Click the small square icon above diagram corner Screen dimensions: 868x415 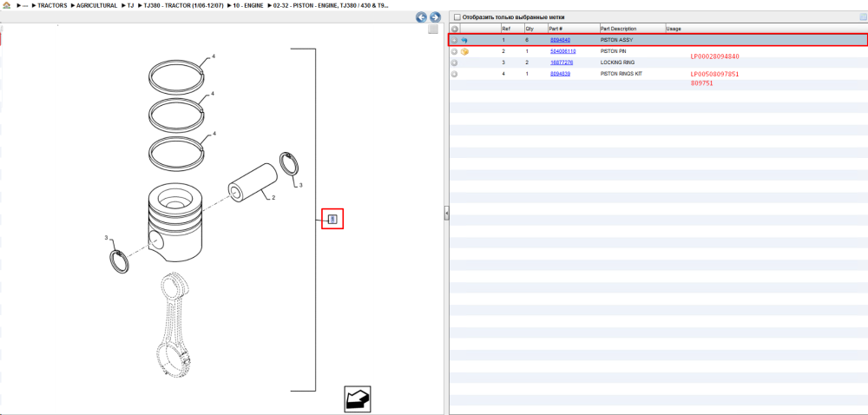pyautogui.click(x=433, y=30)
